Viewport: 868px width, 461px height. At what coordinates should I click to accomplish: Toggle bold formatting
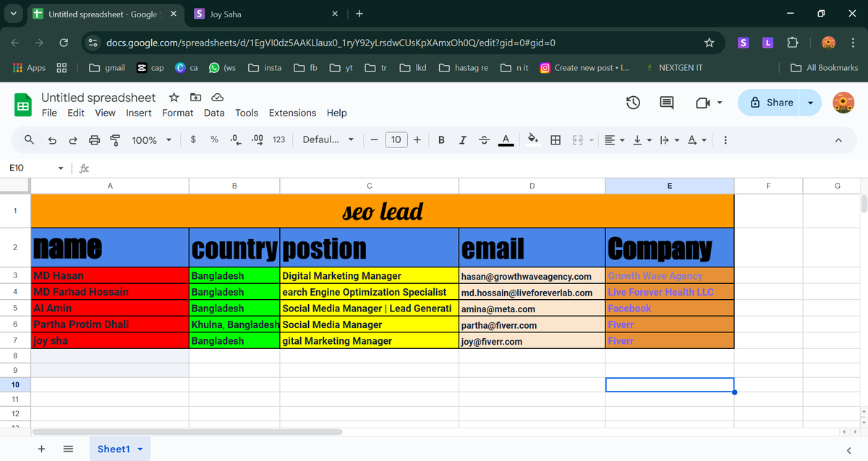(441, 140)
